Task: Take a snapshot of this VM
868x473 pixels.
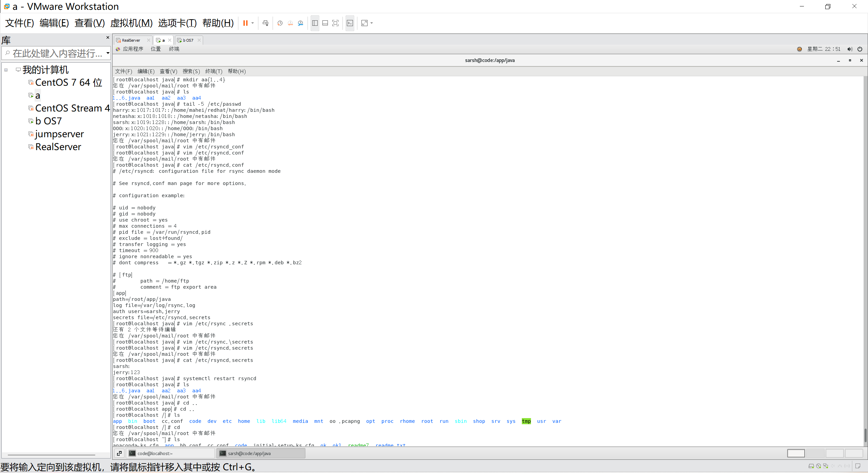Action: pos(280,23)
